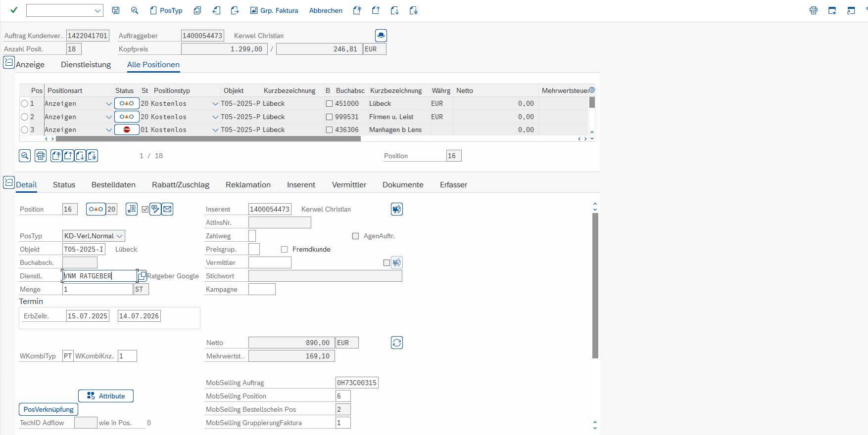
Task: Open Inserent partner details icon
Action: click(x=397, y=209)
